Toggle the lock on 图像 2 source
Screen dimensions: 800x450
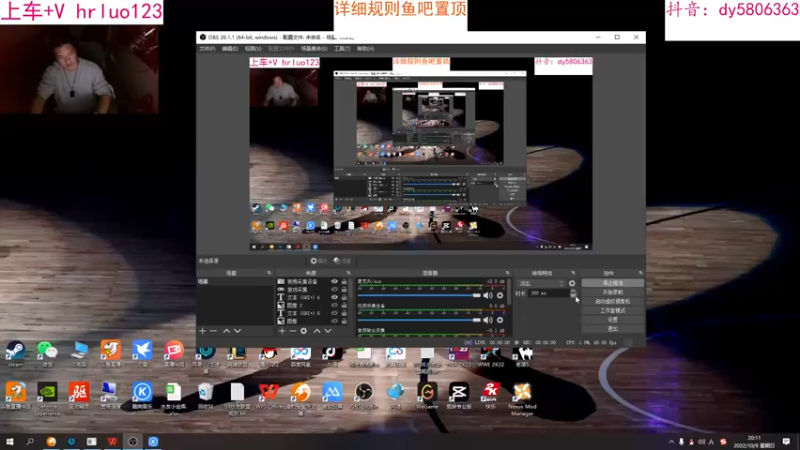344,305
